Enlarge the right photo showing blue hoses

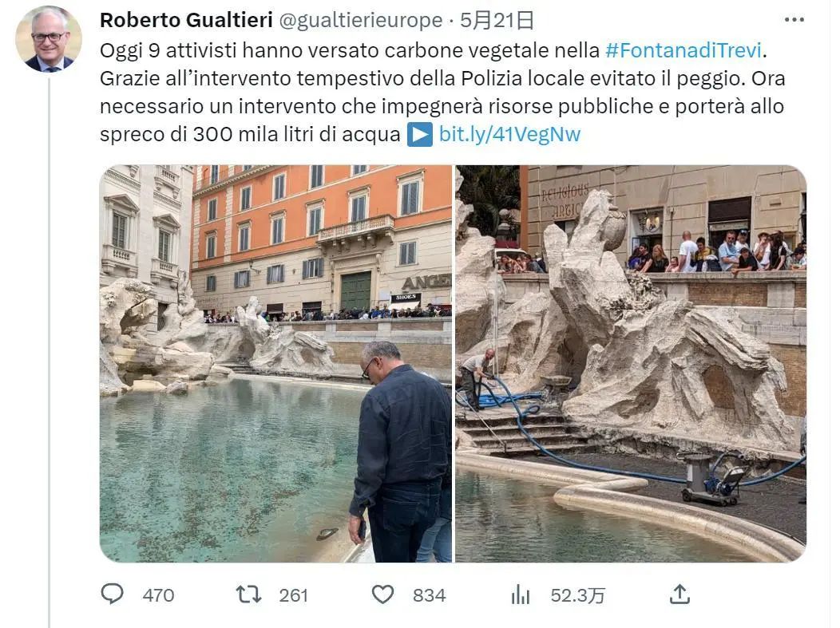tap(631, 364)
